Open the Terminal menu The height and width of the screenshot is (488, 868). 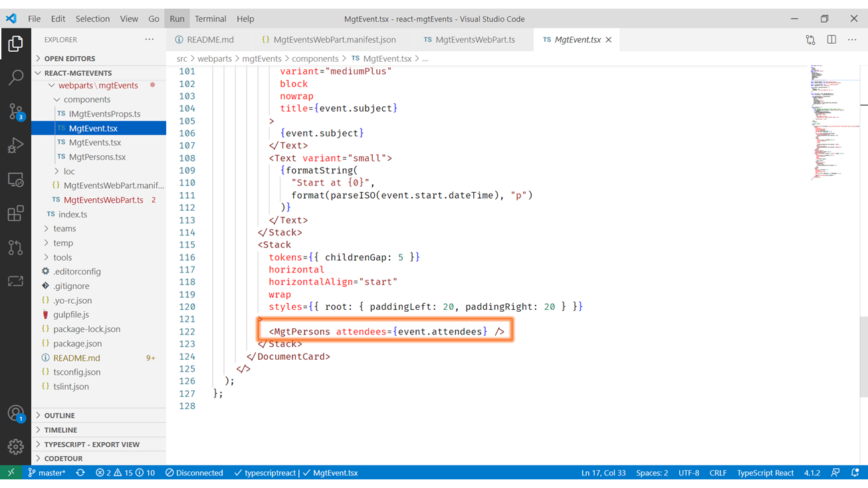(x=210, y=19)
